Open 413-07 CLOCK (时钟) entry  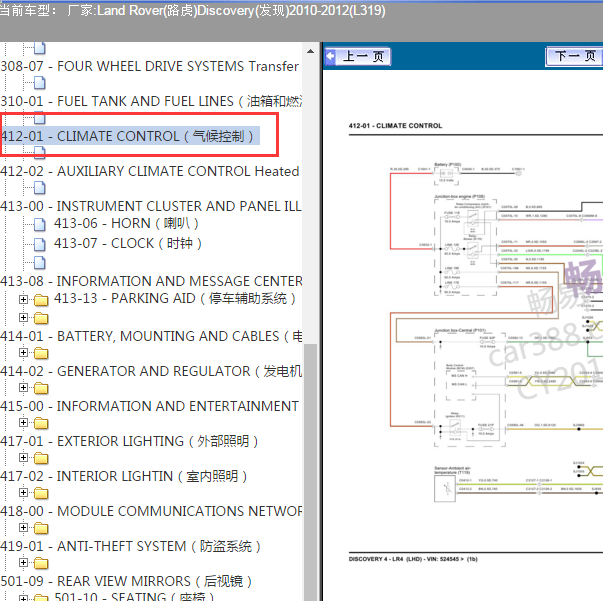coord(128,243)
